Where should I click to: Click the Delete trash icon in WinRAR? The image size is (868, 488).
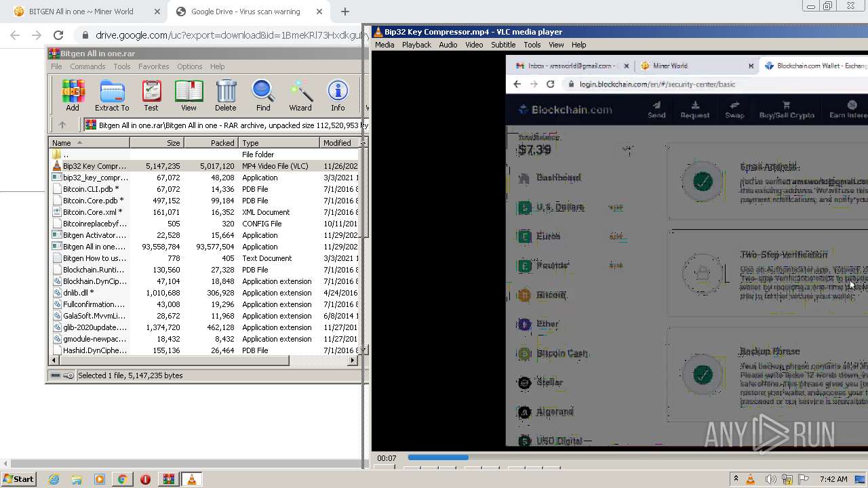click(226, 95)
